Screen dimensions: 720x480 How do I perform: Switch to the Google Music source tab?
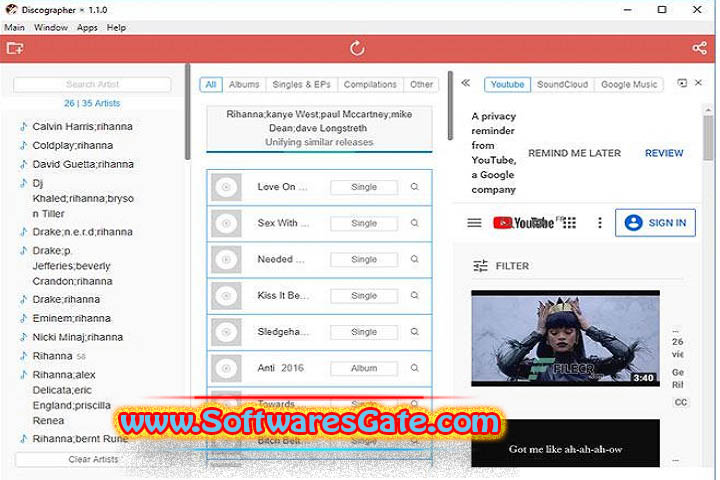pyautogui.click(x=629, y=85)
